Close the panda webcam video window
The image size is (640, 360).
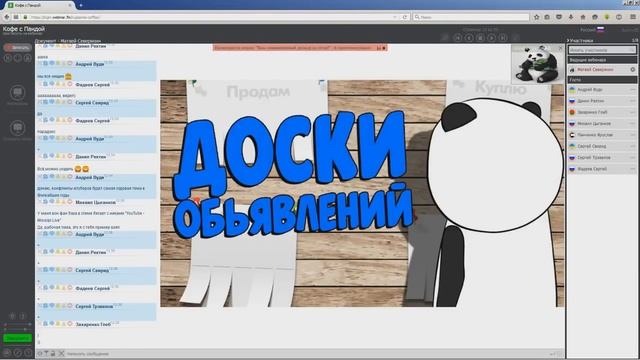(x=560, y=48)
